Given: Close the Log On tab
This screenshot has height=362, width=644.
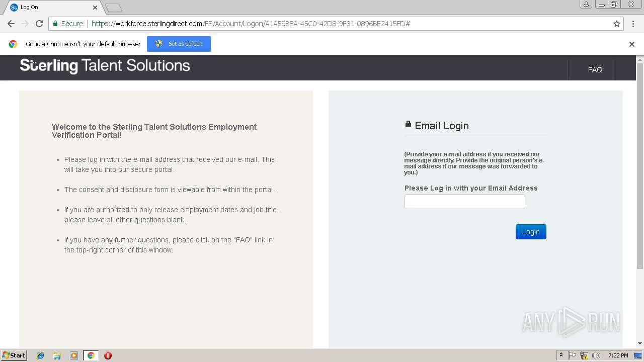Looking at the screenshot, I should [95, 8].
